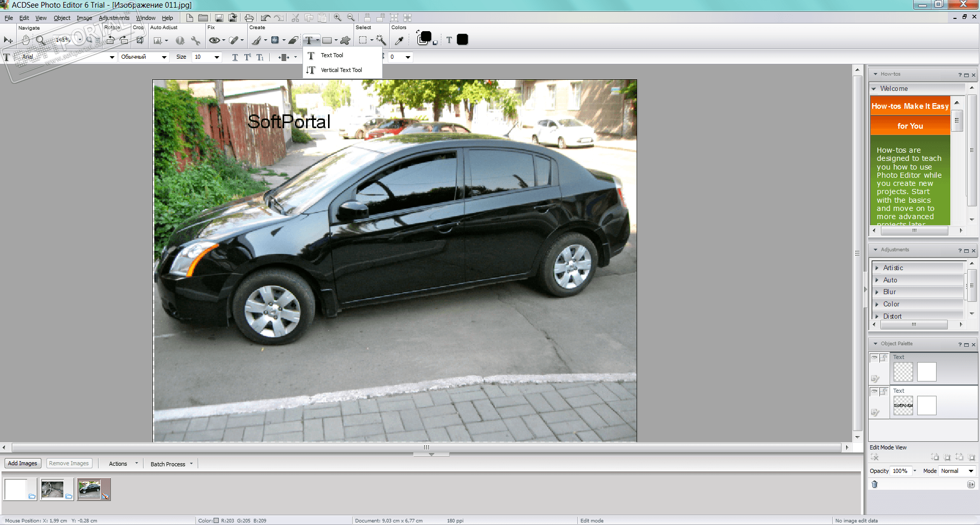Click the Add Images button

click(x=22, y=463)
